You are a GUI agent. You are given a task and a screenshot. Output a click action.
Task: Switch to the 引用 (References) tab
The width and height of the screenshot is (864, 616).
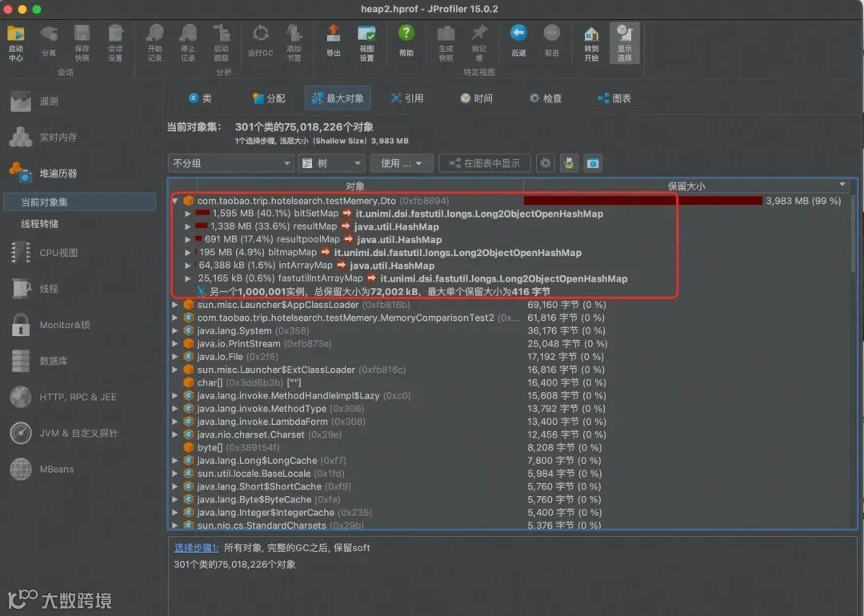point(407,98)
